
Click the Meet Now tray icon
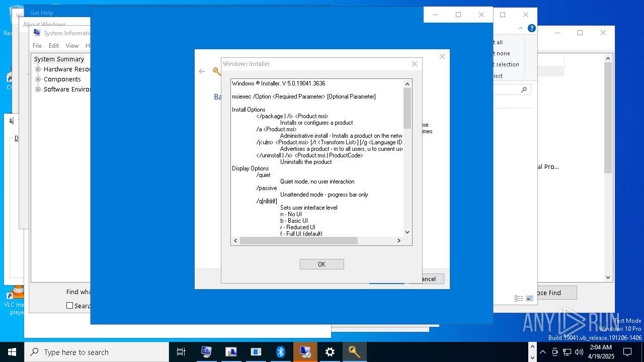click(x=555, y=352)
